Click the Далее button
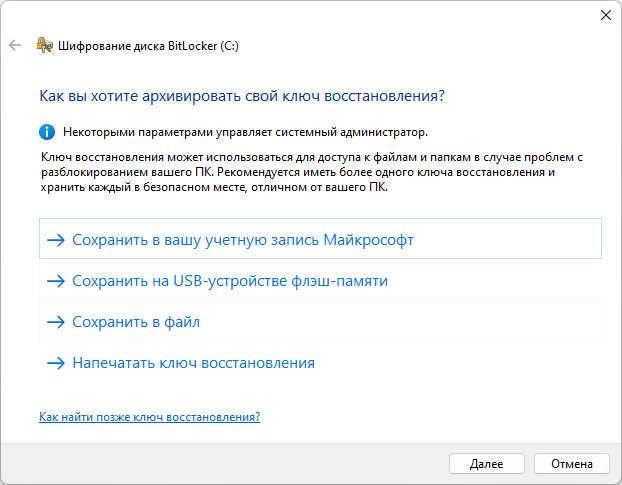This screenshot has width=622, height=485. [487, 464]
